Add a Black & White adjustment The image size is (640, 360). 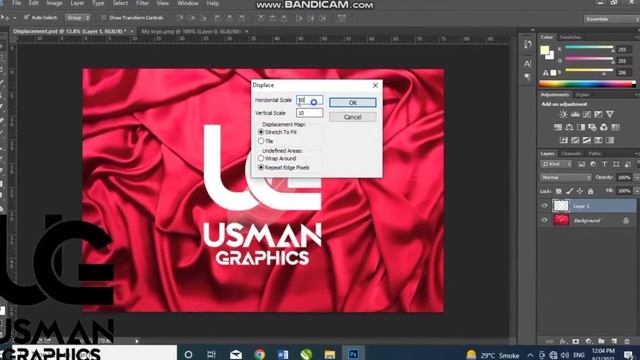click(x=581, y=127)
